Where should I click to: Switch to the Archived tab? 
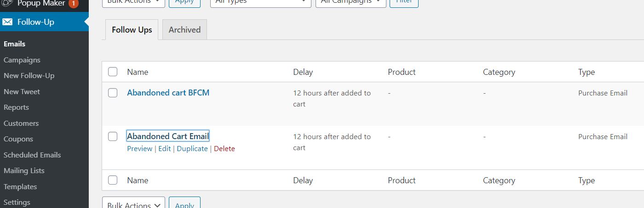click(x=184, y=29)
